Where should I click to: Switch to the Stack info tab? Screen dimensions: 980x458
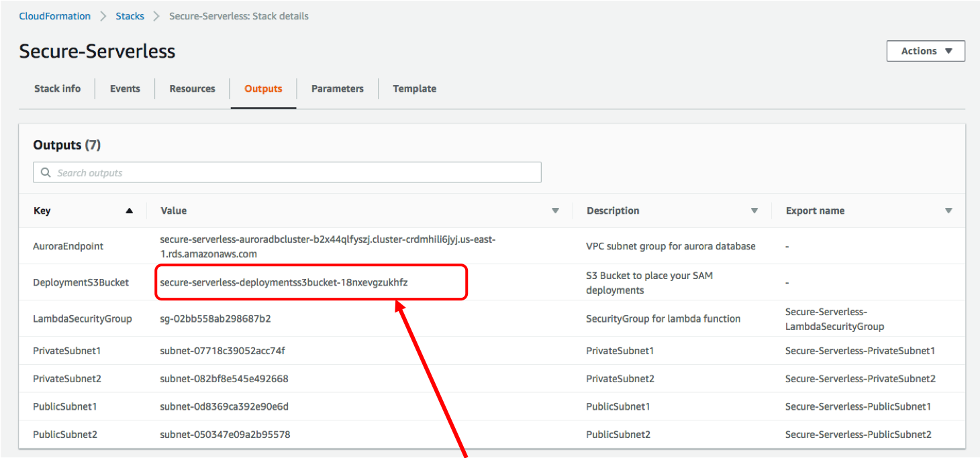pyautogui.click(x=58, y=89)
